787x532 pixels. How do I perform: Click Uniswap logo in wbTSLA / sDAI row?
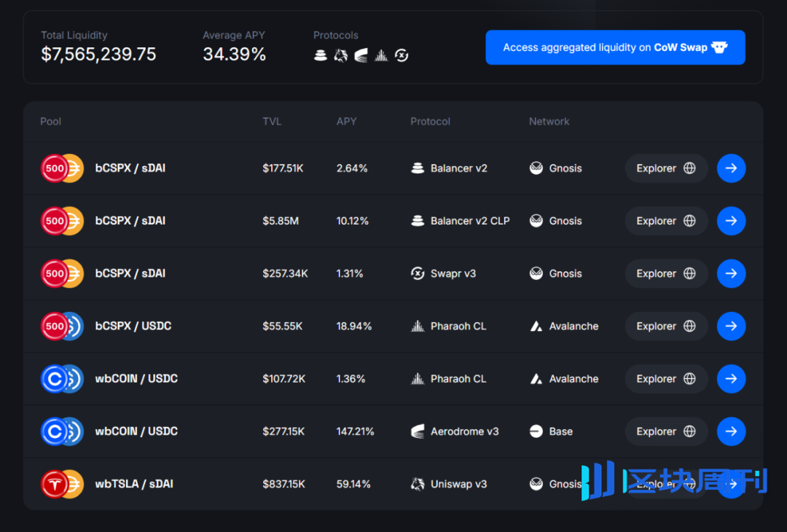[x=418, y=485]
